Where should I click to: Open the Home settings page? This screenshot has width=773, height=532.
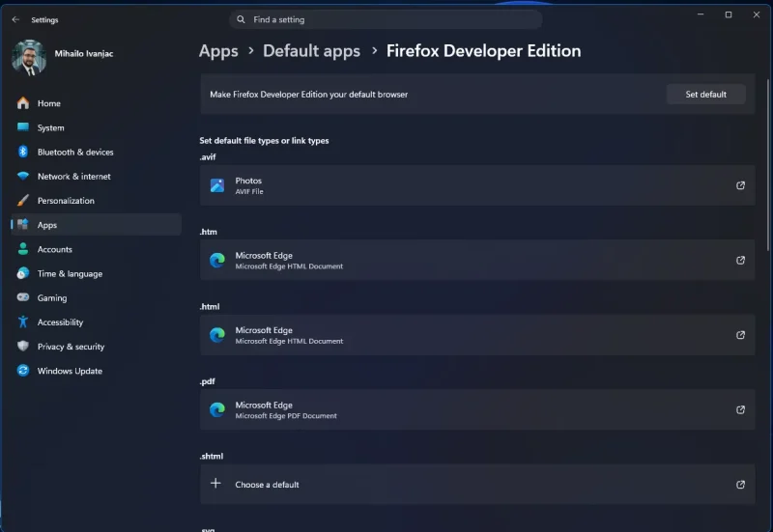click(x=96, y=103)
